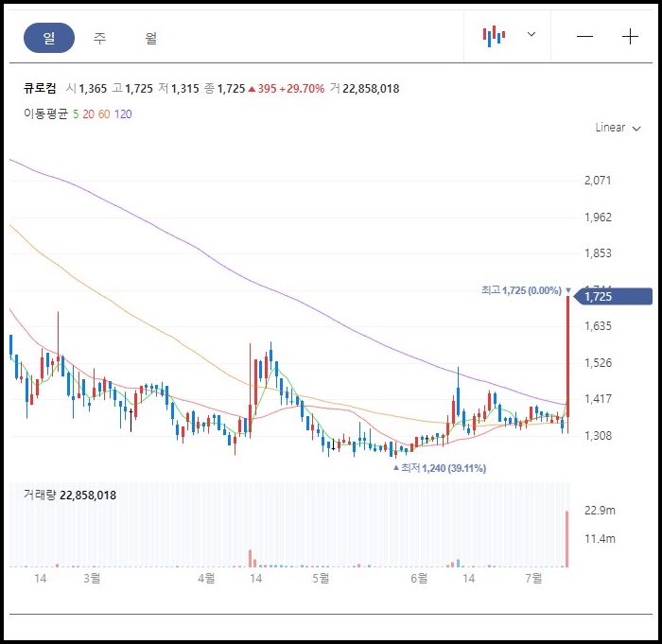Image resolution: width=662 pixels, height=644 pixels.
Task: Click the 5월 date axis label
Action: pyautogui.click(x=321, y=578)
